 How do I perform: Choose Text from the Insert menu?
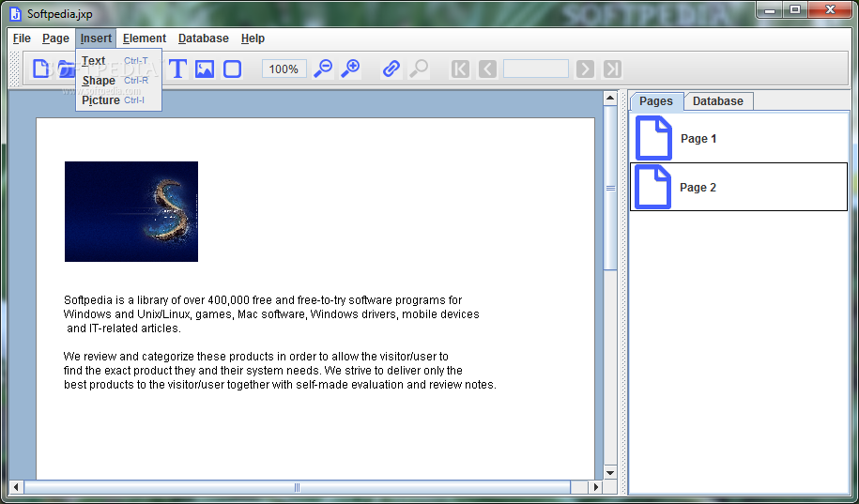pyautogui.click(x=118, y=61)
